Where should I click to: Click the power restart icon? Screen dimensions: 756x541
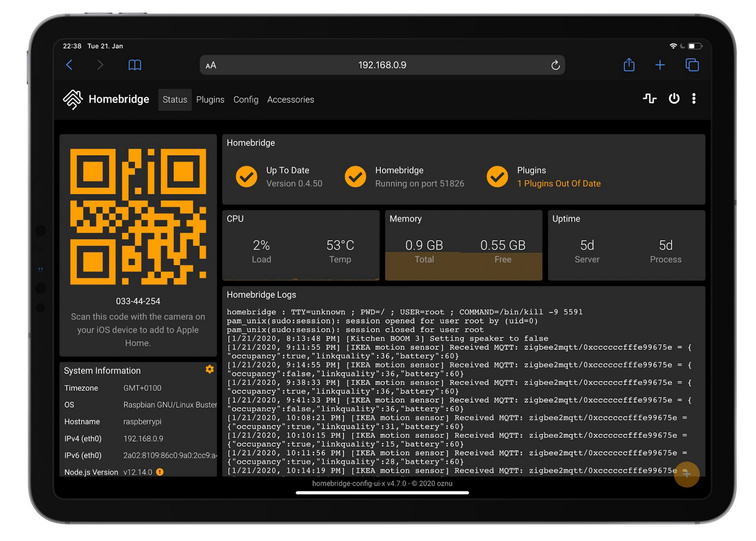(674, 98)
